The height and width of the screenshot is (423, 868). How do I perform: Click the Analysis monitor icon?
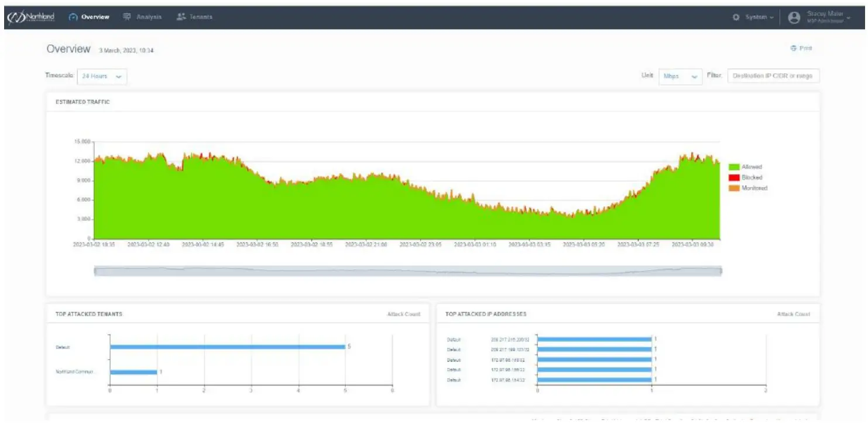126,17
